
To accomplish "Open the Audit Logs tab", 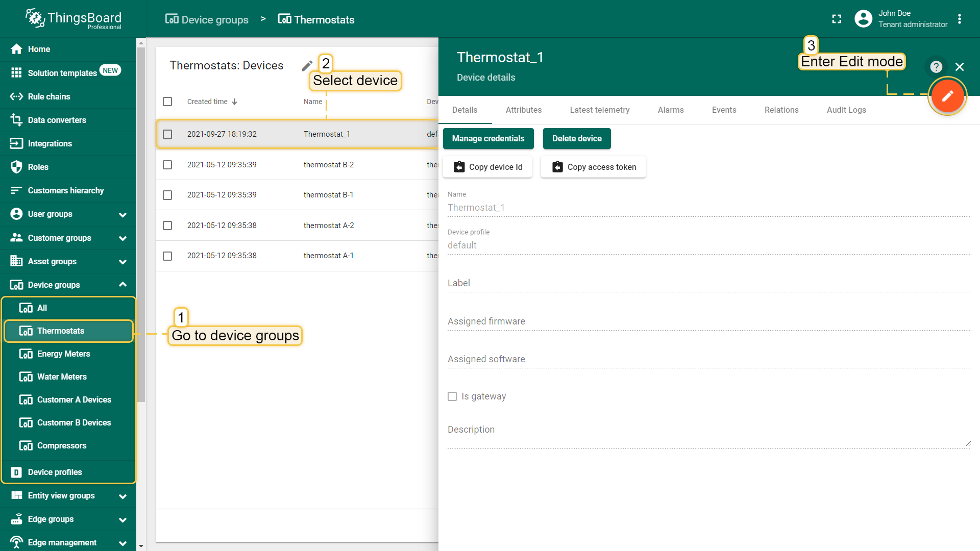I will [x=846, y=110].
